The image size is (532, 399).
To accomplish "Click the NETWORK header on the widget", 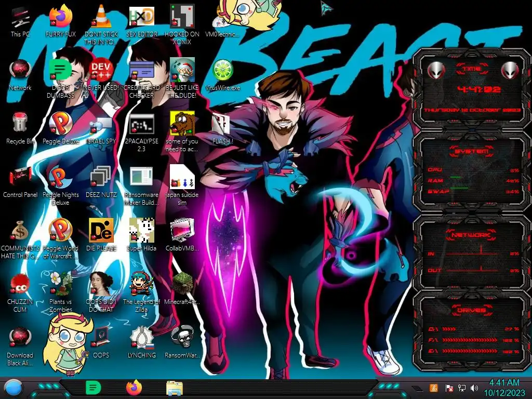I will (472, 235).
